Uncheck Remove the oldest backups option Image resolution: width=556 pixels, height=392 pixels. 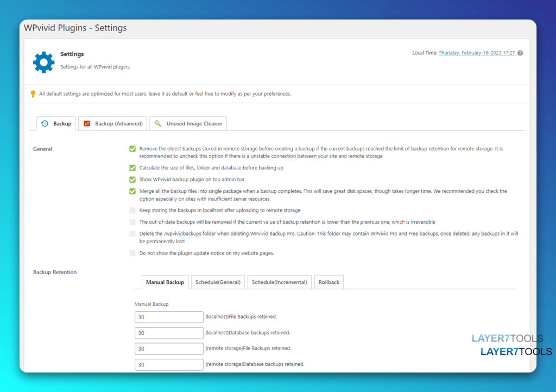[132, 149]
